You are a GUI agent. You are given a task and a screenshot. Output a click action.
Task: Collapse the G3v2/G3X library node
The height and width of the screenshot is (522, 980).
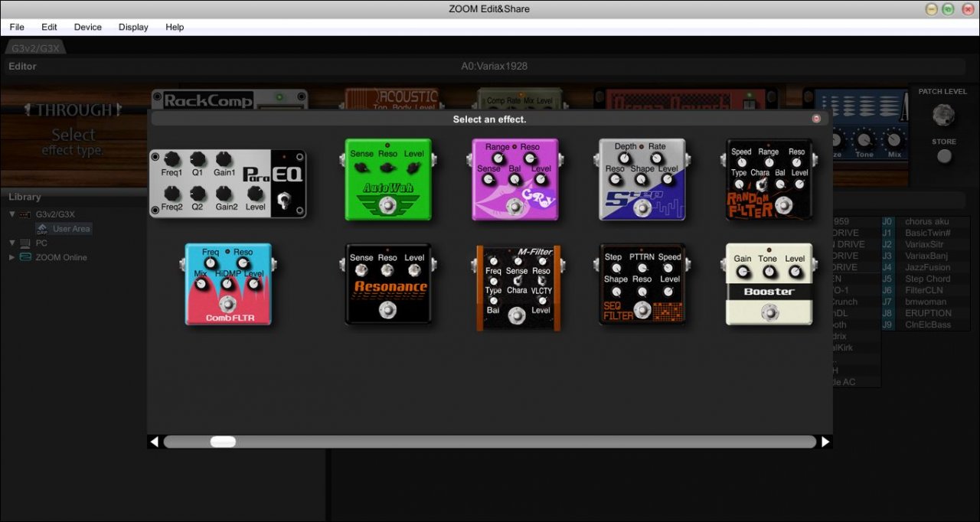click(12, 214)
